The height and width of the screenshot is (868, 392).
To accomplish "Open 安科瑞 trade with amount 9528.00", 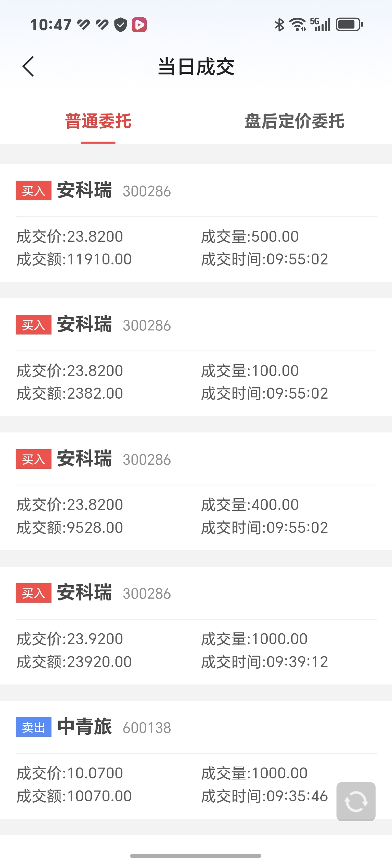I will coord(196,491).
